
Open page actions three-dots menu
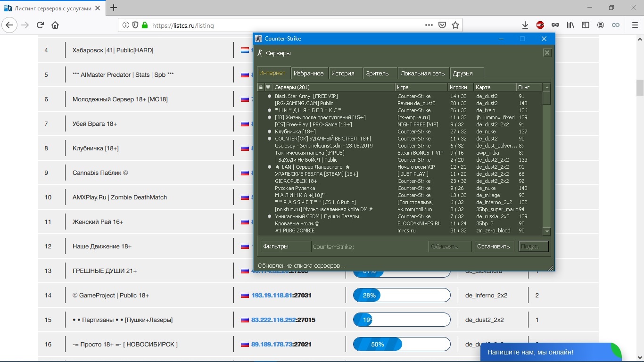click(429, 25)
